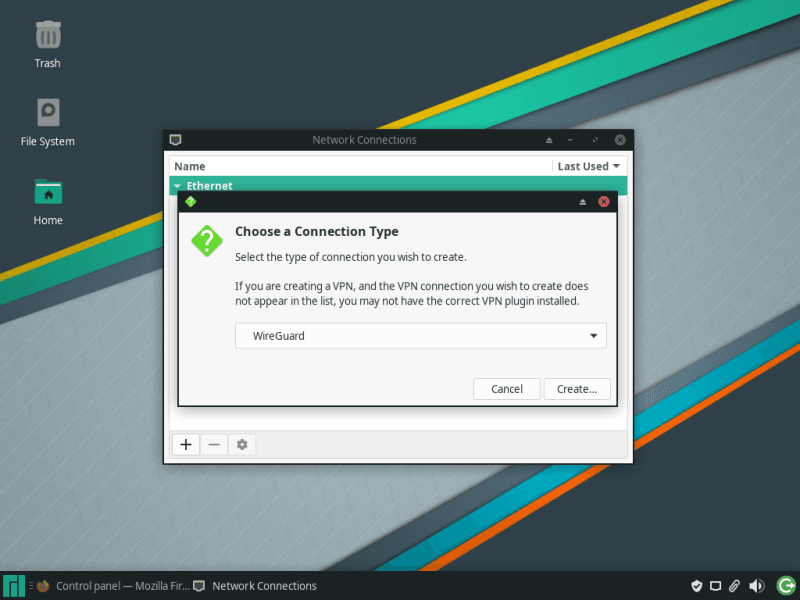Image resolution: width=800 pixels, height=600 pixels.
Task: Click the shield security tray icon
Action: pos(697,586)
